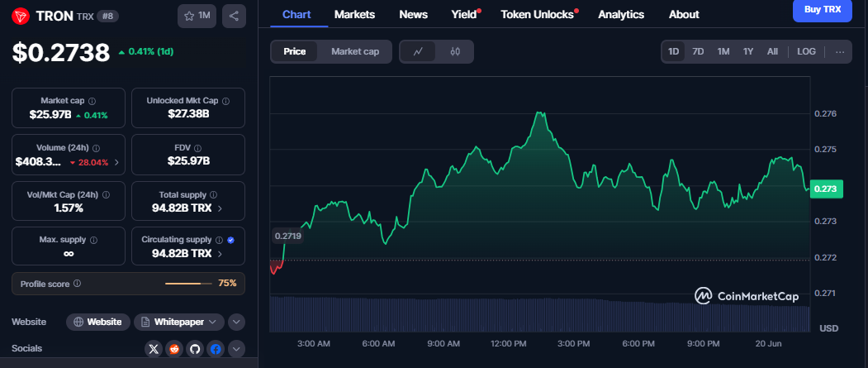This screenshot has height=368, width=868.
Task: Open the Whitepaper dropdown
Action: pyautogui.click(x=179, y=322)
